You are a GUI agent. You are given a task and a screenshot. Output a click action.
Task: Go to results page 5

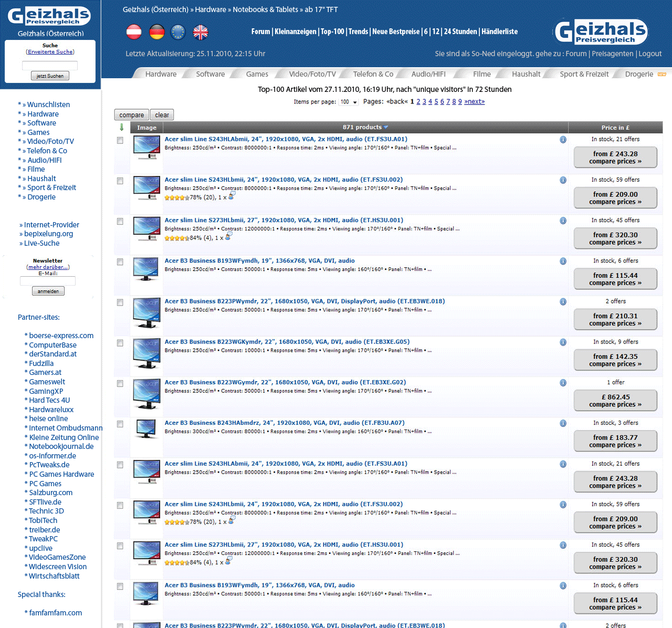436,102
